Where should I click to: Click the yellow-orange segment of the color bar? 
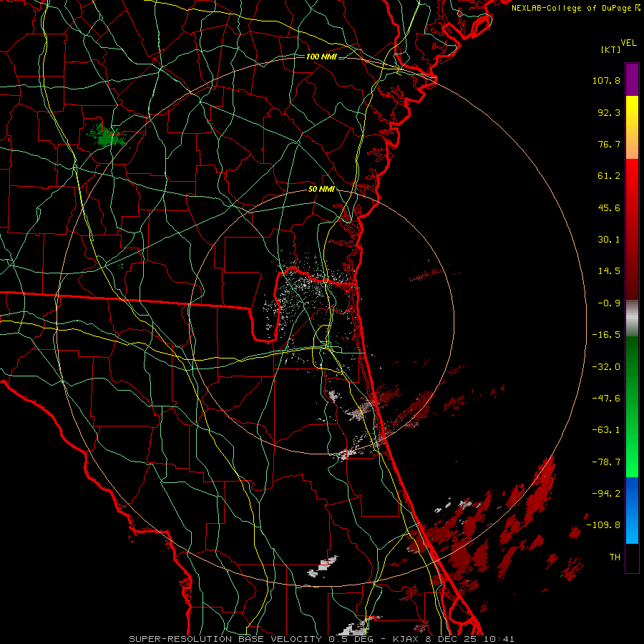click(632, 127)
